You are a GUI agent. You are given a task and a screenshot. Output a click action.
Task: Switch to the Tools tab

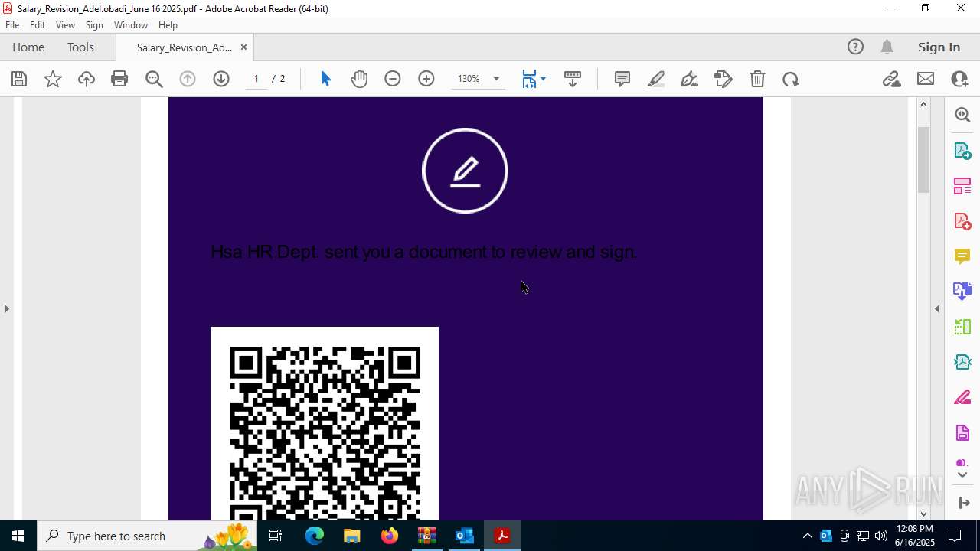point(80,47)
